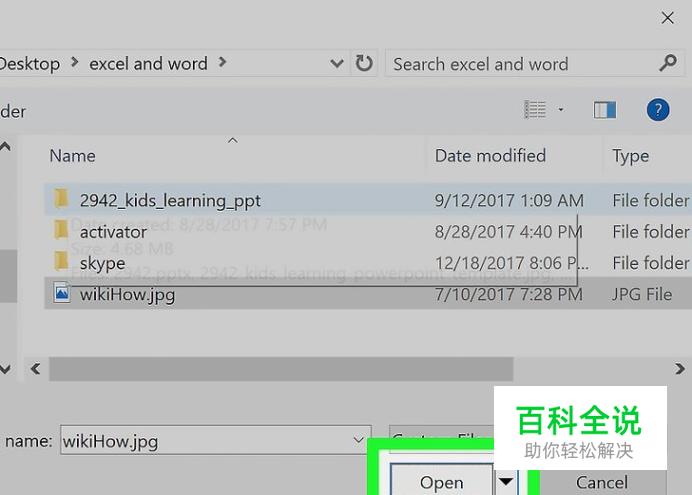692x495 pixels.
Task: Toggle the preview pane icon
Action: pos(605,110)
